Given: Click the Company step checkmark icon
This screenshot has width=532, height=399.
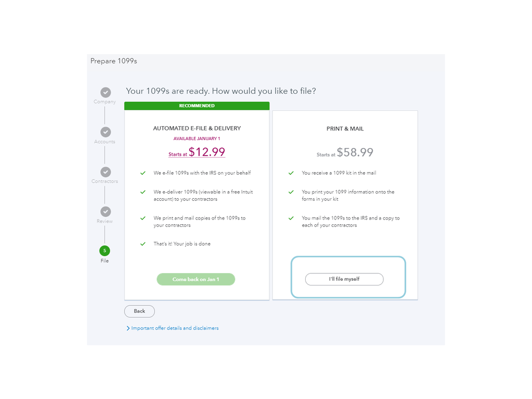Looking at the screenshot, I should [105, 93].
